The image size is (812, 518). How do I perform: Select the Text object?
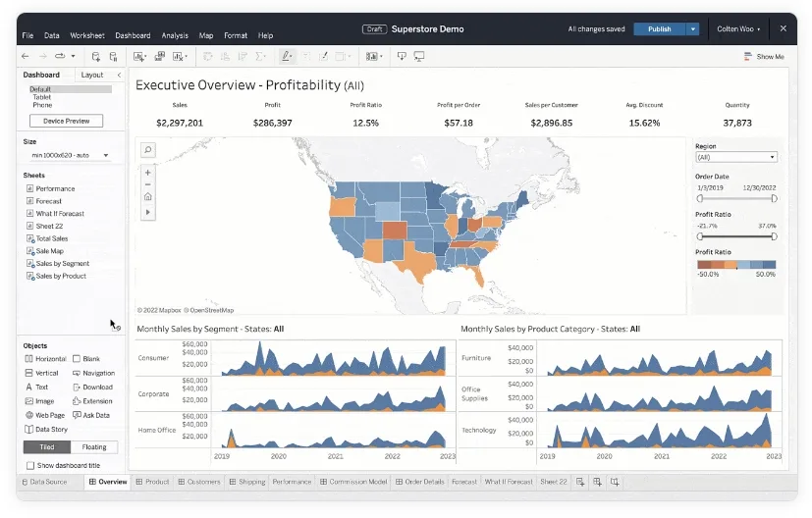(x=36, y=388)
